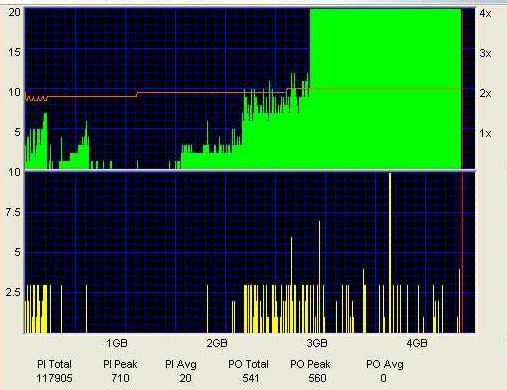The height and width of the screenshot is (390, 507).
Task: Select the PI Avg label
Action: tap(181, 364)
